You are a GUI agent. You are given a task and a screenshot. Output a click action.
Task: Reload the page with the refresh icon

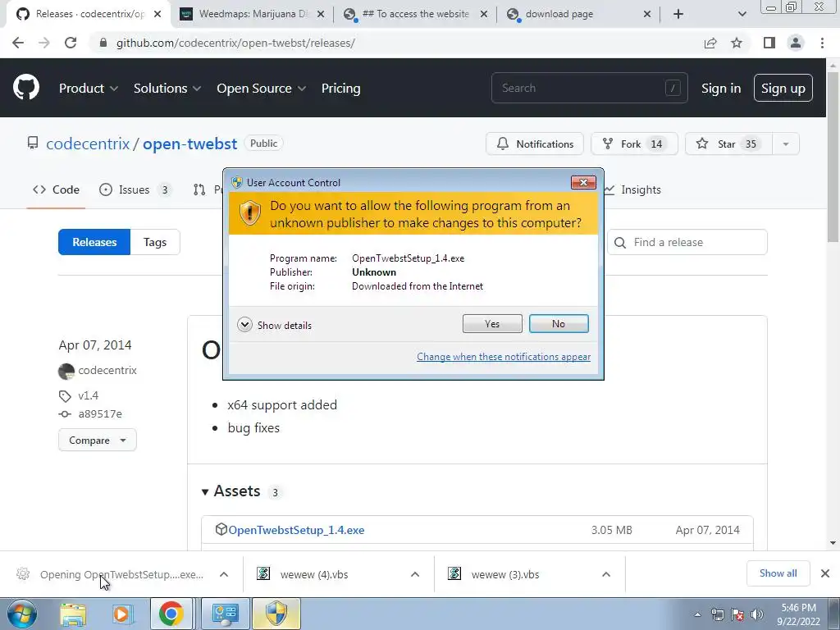[71, 43]
